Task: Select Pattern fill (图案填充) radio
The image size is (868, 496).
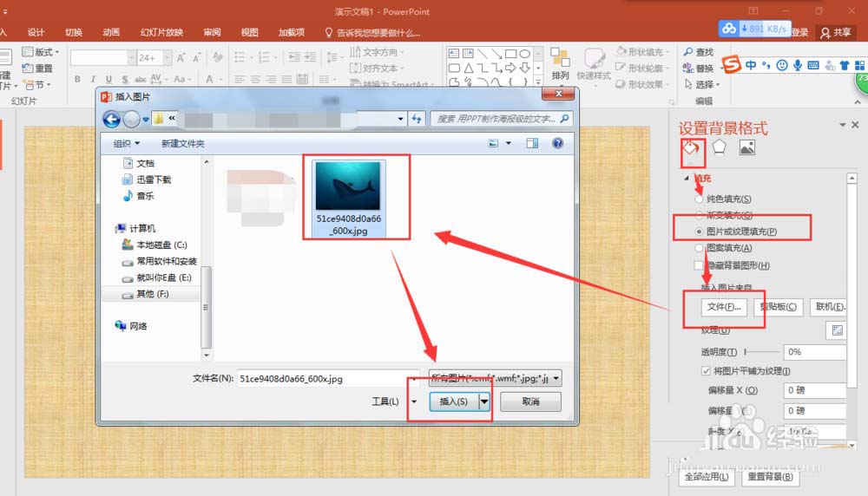Action: 699,248
